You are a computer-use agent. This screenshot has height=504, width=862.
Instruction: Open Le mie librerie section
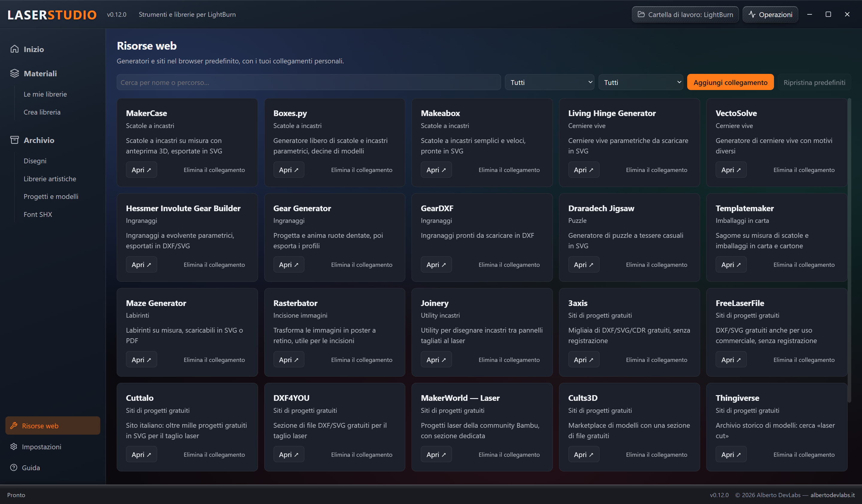45,94
